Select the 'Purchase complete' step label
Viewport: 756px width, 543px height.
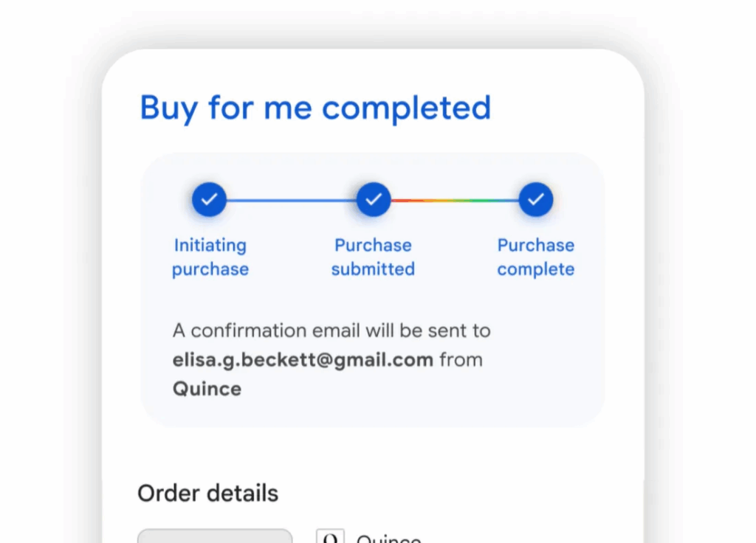point(536,257)
